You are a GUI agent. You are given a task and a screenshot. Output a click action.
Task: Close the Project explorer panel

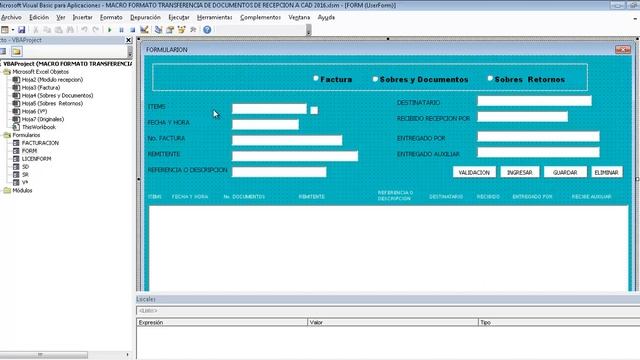coord(129,40)
